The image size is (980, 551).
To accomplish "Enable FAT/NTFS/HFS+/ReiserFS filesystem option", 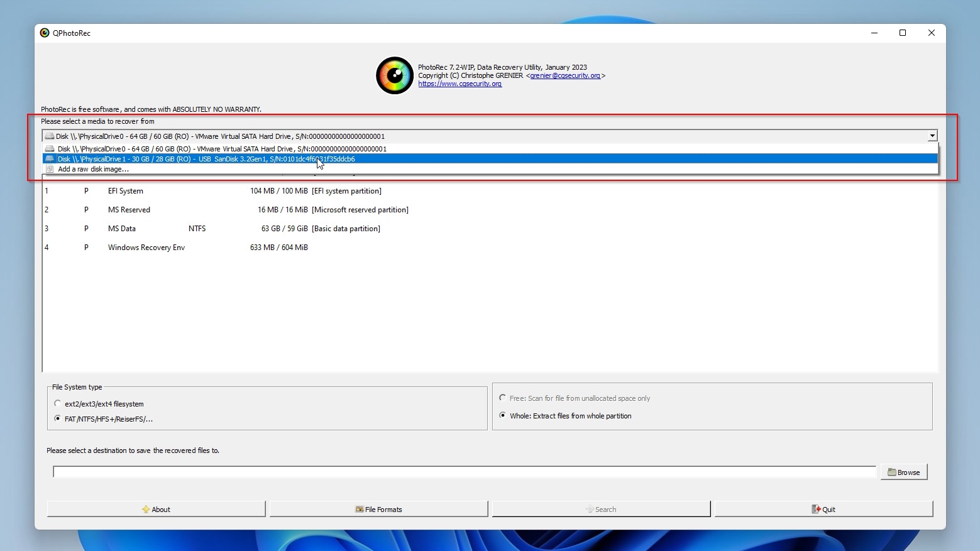I will coord(58,418).
